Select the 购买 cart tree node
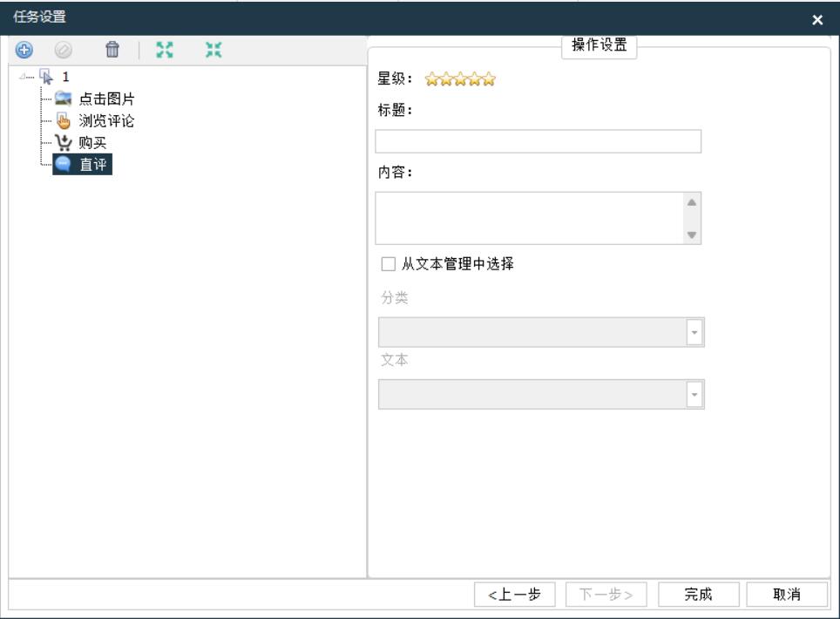The width and height of the screenshot is (840, 619). click(93, 142)
